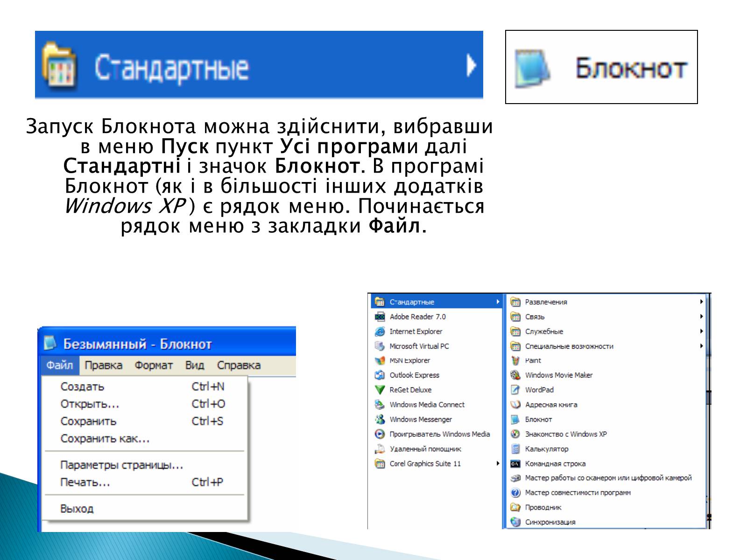Viewport: 747px width, 560px height.
Task: Click the Adobe Reader 7.0 label
Action: pyautogui.click(x=418, y=317)
